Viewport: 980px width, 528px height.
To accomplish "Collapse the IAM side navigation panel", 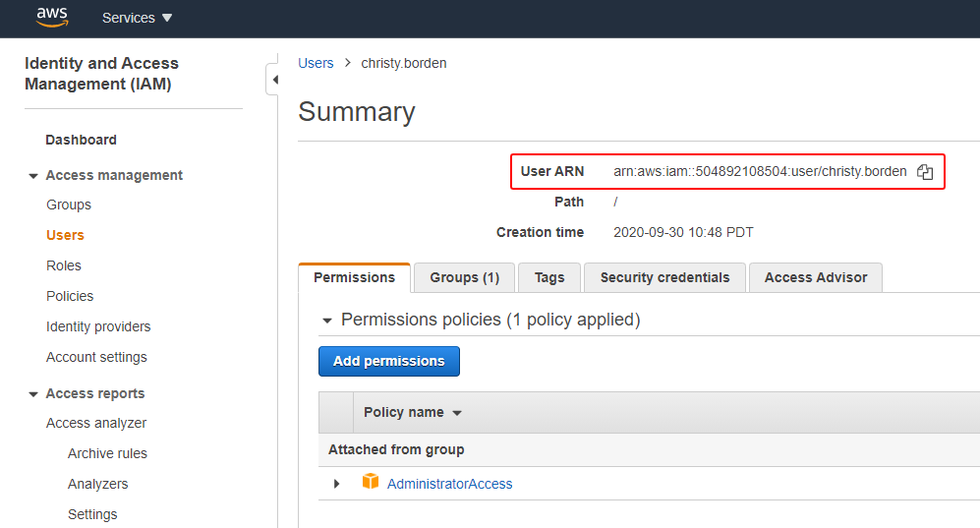I will [272, 80].
